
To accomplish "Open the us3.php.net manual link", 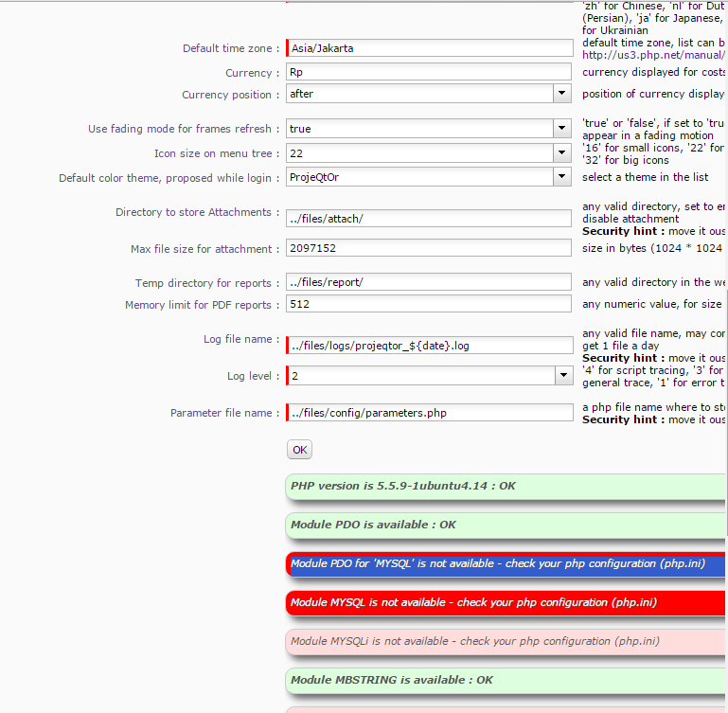I will tap(653, 56).
